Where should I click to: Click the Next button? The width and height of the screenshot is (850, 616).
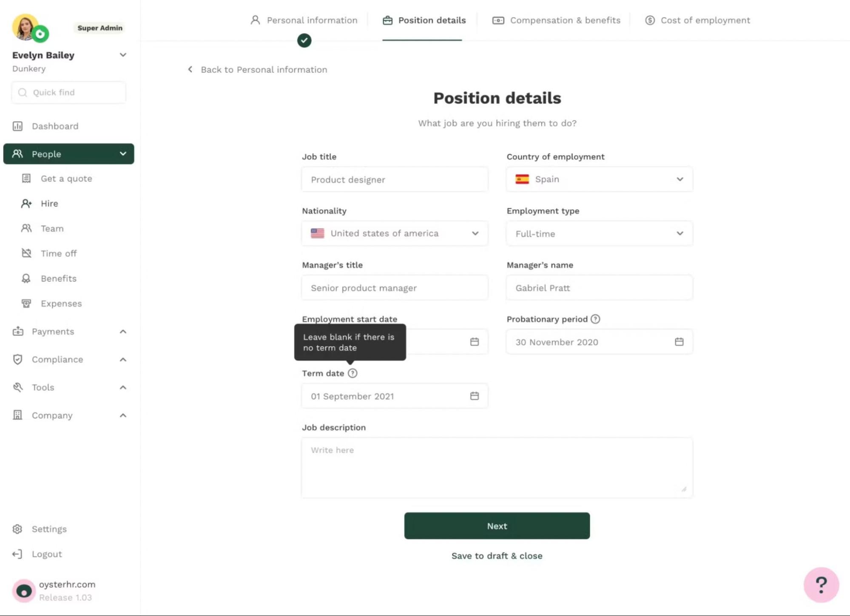(497, 526)
